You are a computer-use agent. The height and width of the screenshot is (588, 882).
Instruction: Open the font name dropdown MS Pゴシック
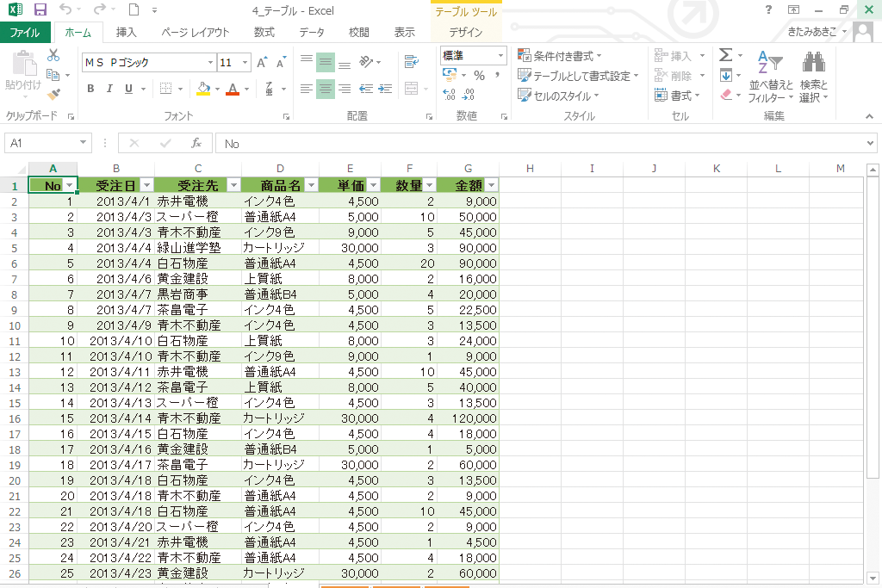coord(210,62)
